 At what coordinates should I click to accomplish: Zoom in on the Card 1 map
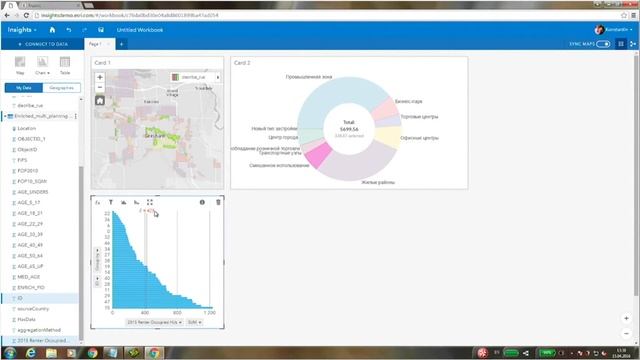[100, 77]
